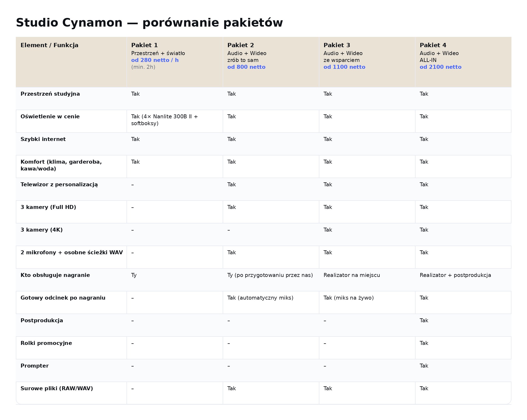This screenshot has height=420, width=527.
Task: Click the 'od 800 netto' price link
Action: 246,67
